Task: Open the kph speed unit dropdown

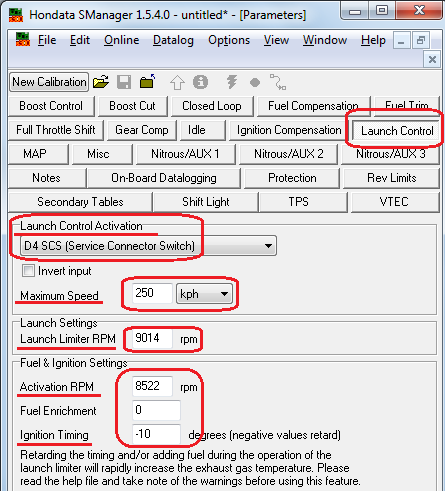Action: point(204,294)
